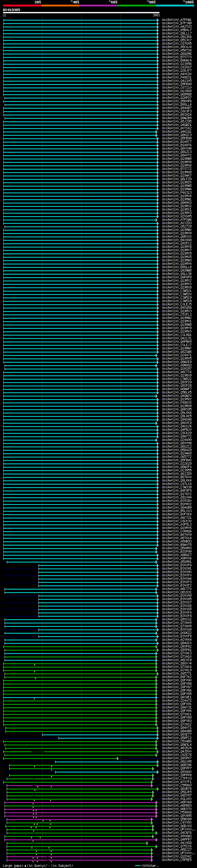
Task: Open the UniRef100_Q9FV90 entry
Action: [176, 680]
